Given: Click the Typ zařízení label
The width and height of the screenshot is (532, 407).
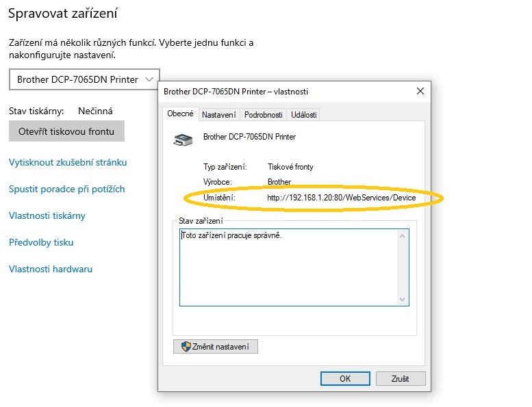Looking at the screenshot, I should pyautogui.click(x=225, y=167).
